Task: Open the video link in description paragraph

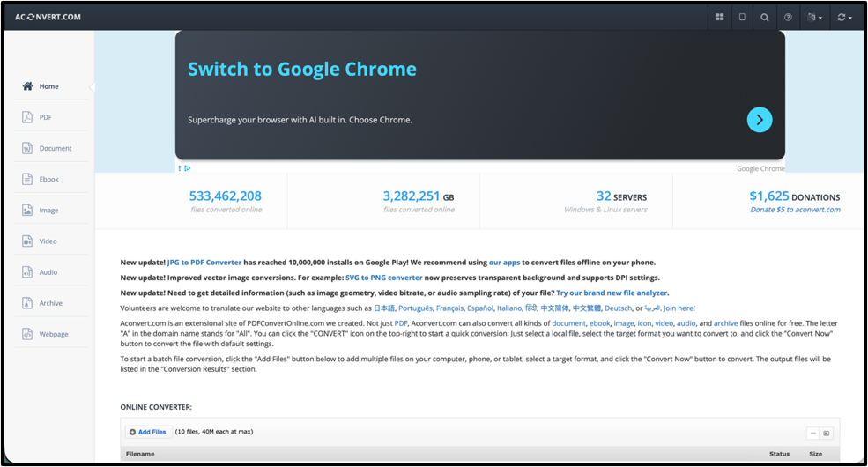Action: (x=664, y=323)
